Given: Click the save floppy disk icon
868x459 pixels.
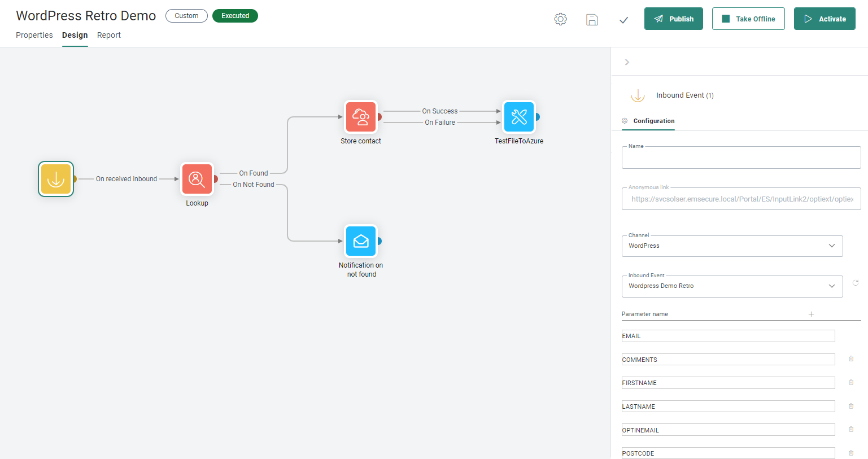Looking at the screenshot, I should coord(592,19).
